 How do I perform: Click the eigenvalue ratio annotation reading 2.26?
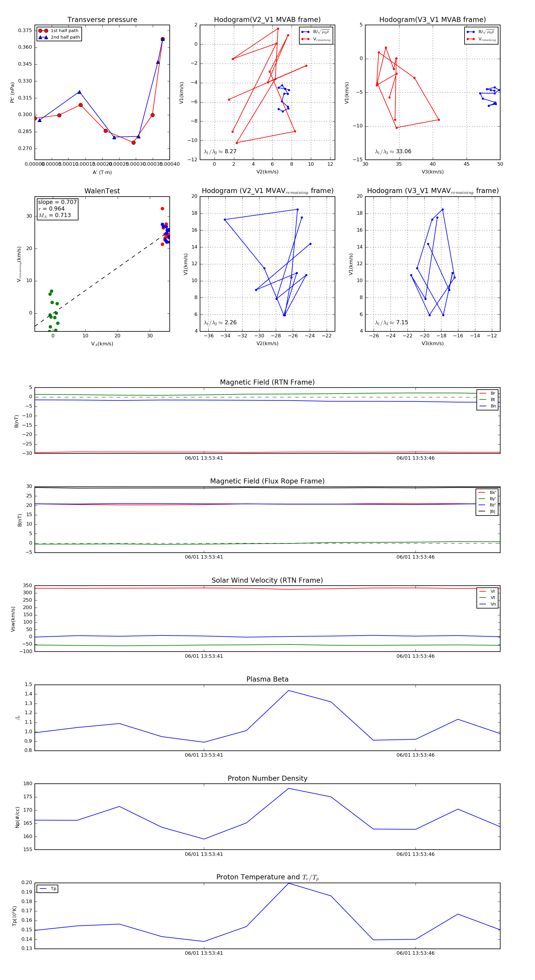click(220, 323)
